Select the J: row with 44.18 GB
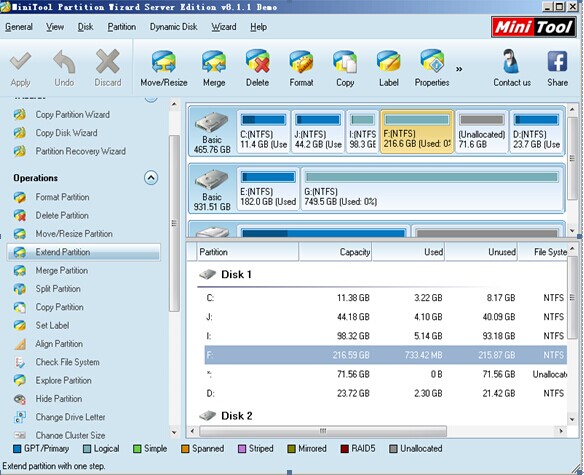This screenshot has height=475, width=584. click(x=385, y=317)
